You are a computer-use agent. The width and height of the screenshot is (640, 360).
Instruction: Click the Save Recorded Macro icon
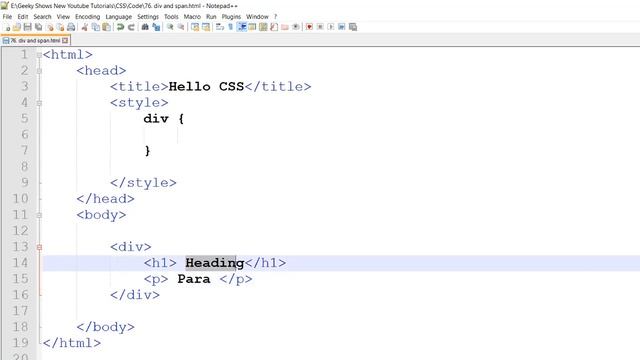(353, 27)
